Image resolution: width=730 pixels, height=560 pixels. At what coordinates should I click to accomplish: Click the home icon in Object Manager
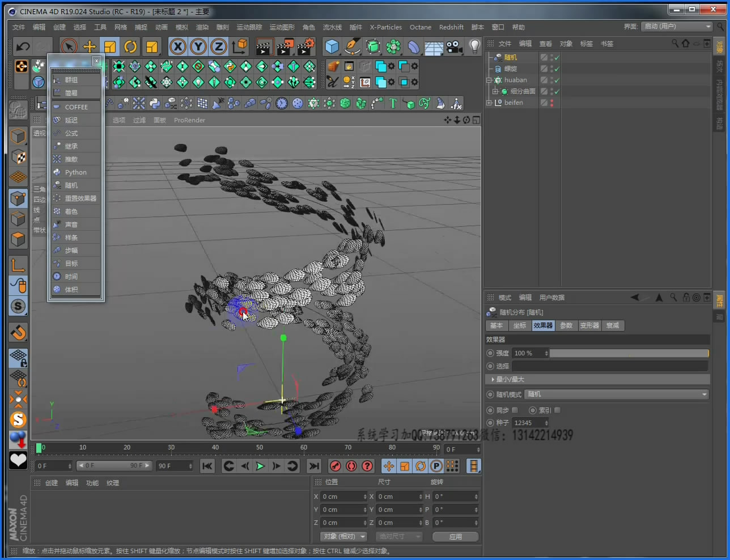point(686,43)
